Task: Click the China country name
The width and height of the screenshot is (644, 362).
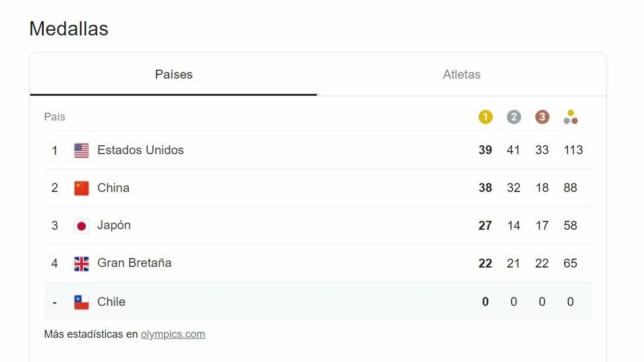Action: pyautogui.click(x=113, y=188)
